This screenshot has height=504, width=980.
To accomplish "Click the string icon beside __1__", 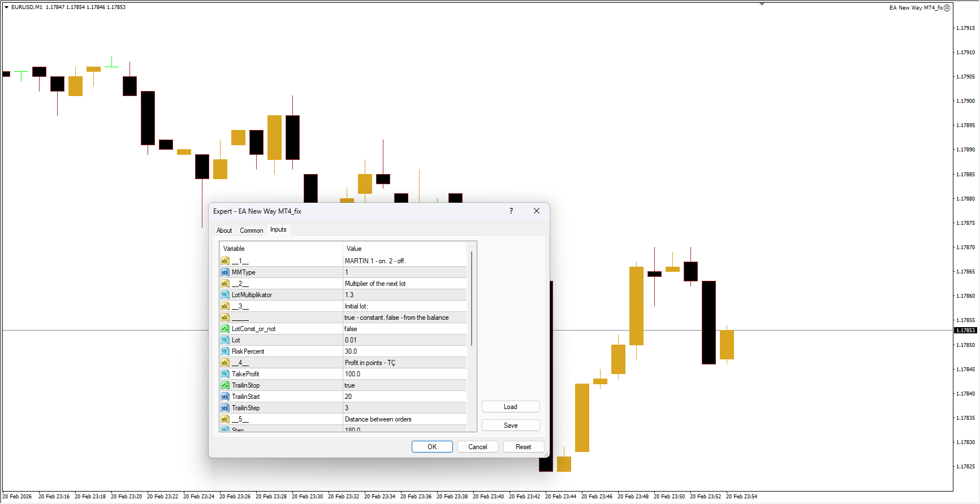I will tap(225, 261).
